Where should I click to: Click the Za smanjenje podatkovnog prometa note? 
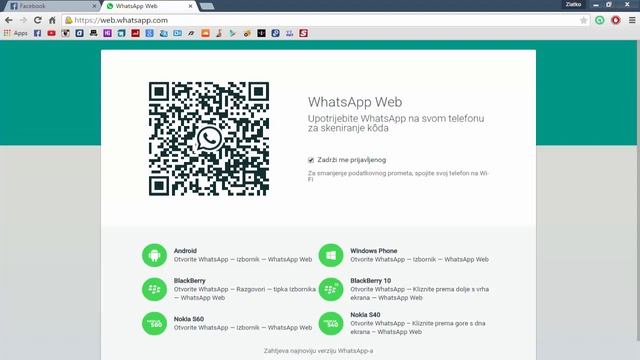pos(398,176)
